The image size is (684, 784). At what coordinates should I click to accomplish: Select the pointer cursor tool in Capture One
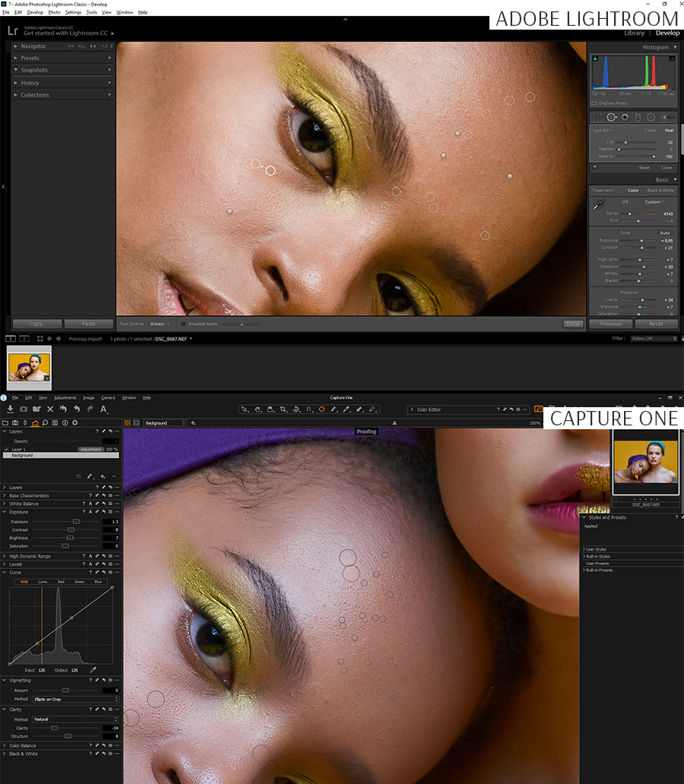[244, 409]
